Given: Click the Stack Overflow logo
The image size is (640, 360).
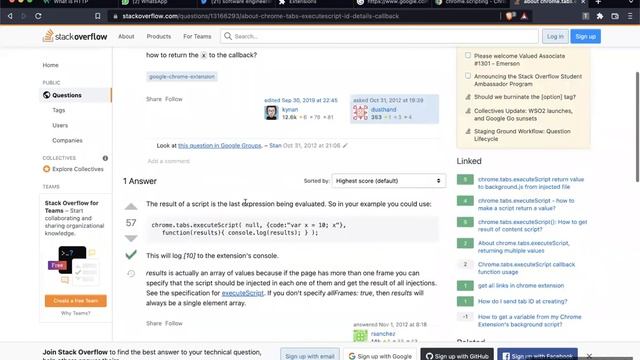Looking at the screenshot, I should [75, 36].
